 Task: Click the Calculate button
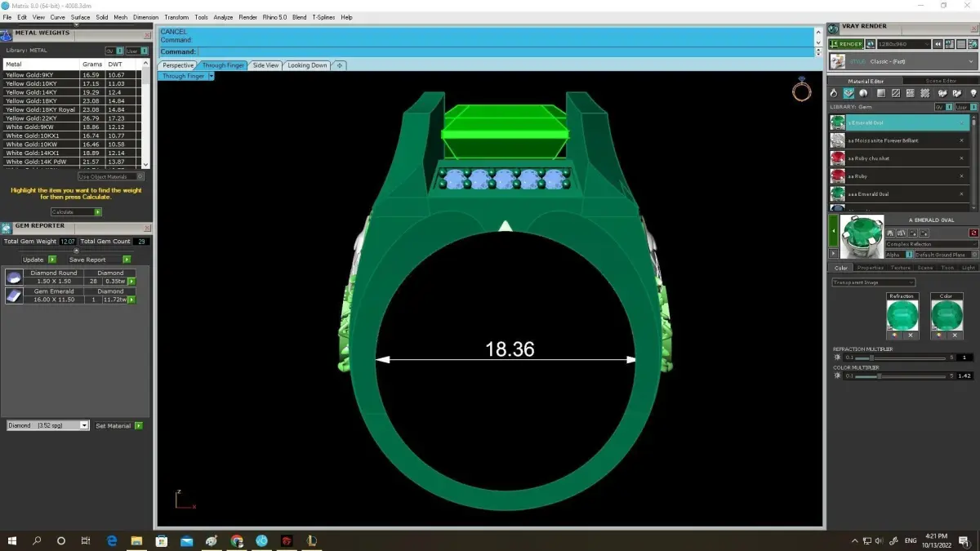(75, 212)
